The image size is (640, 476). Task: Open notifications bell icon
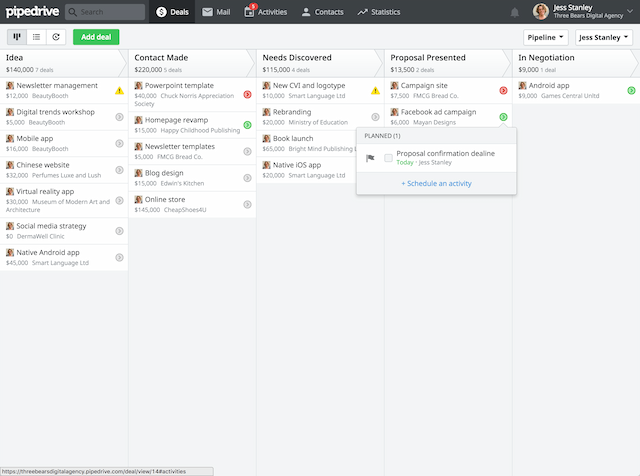coord(515,12)
